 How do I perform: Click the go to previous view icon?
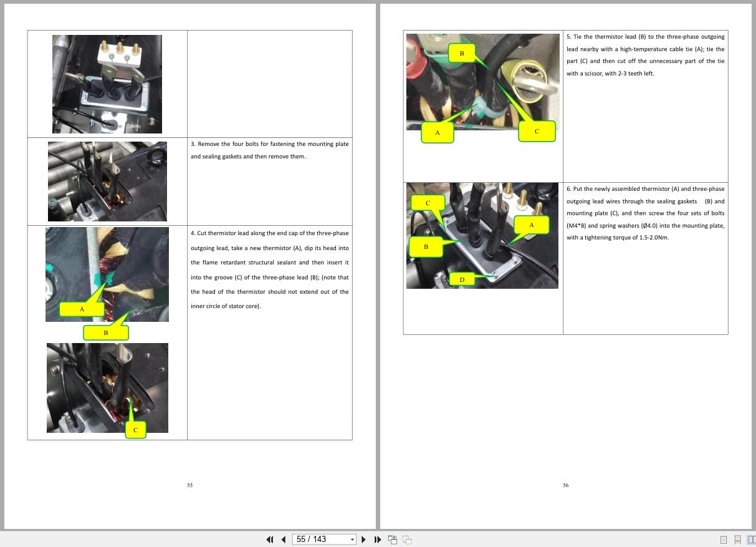coord(393,540)
